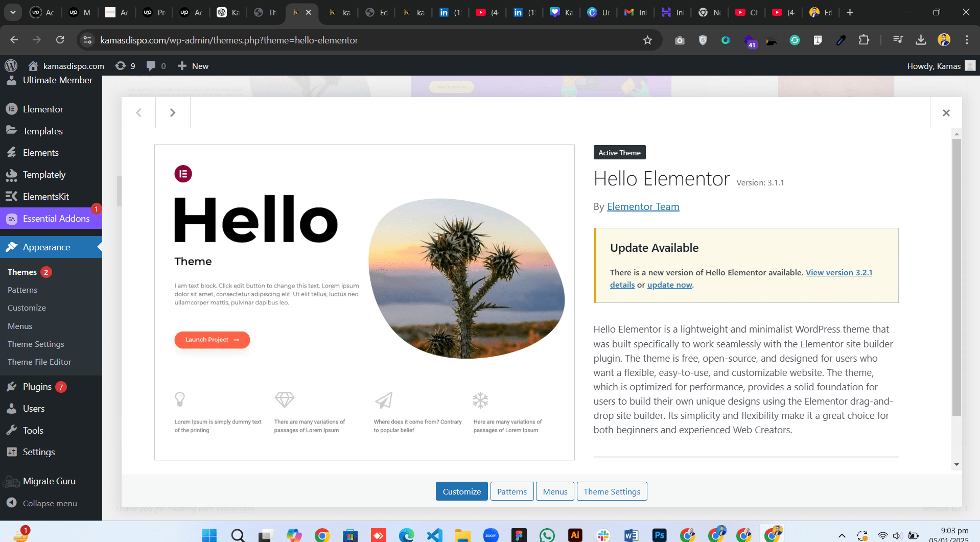
Task: Collapse the admin sidebar menu
Action: coord(50,503)
